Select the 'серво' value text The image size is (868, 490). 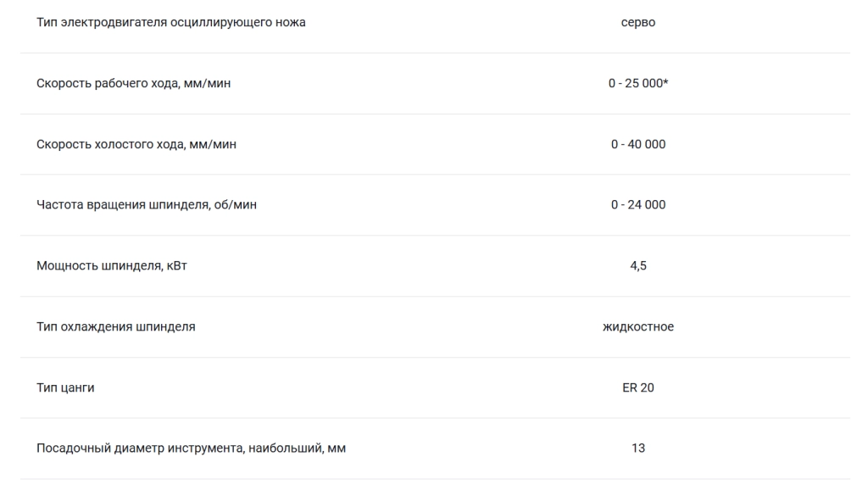coord(637,23)
